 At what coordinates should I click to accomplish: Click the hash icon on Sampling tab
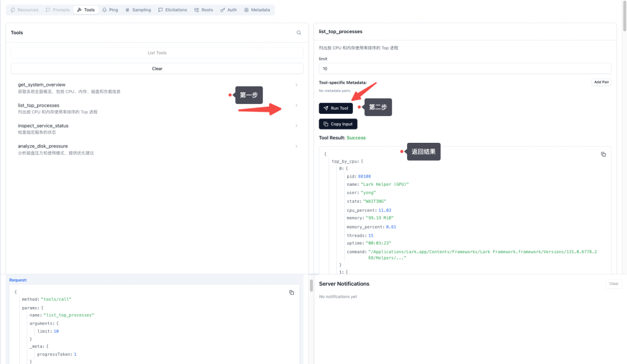click(127, 10)
